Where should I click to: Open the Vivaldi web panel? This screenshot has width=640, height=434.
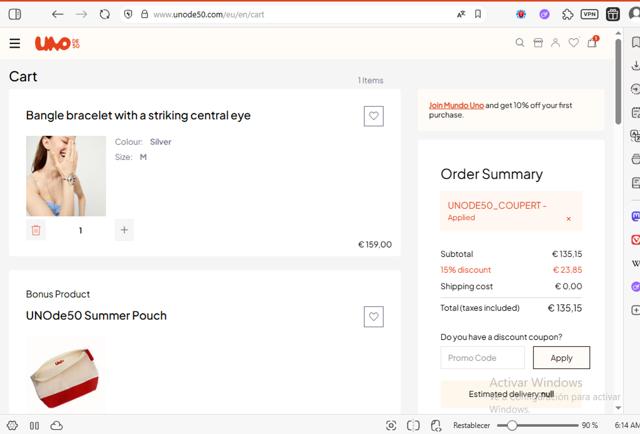click(x=636, y=240)
